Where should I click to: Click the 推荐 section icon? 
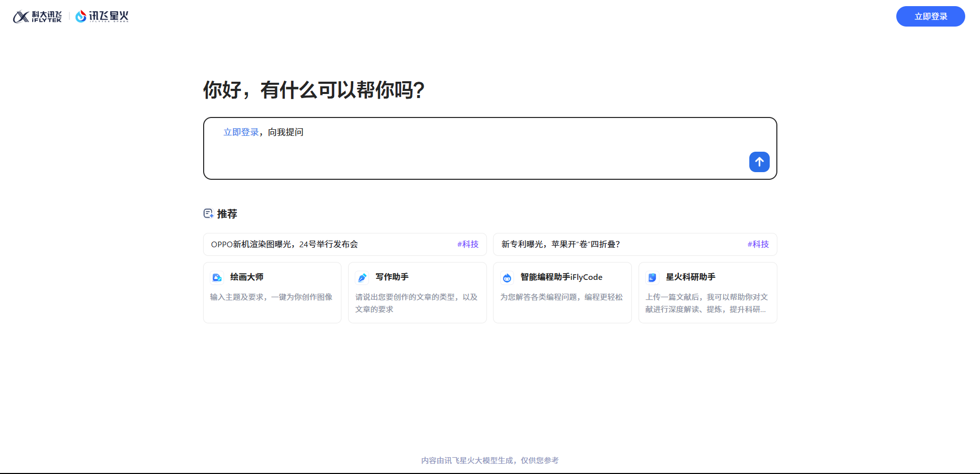pyautogui.click(x=208, y=214)
